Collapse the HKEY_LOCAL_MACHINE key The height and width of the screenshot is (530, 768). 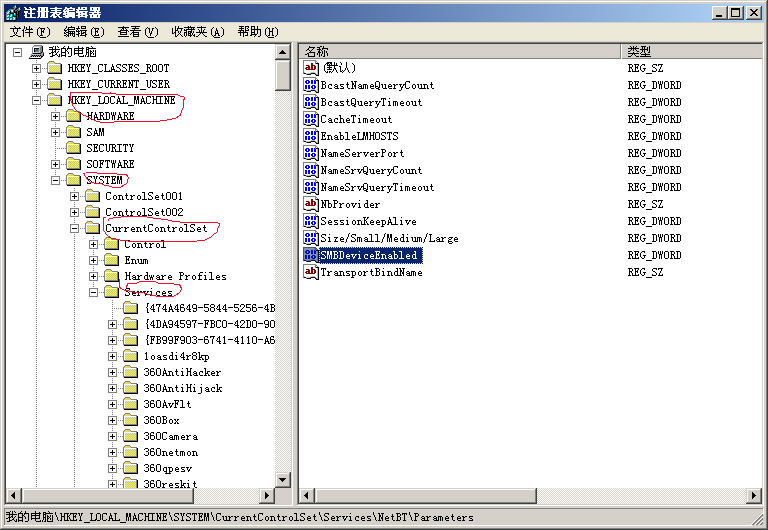36,100
